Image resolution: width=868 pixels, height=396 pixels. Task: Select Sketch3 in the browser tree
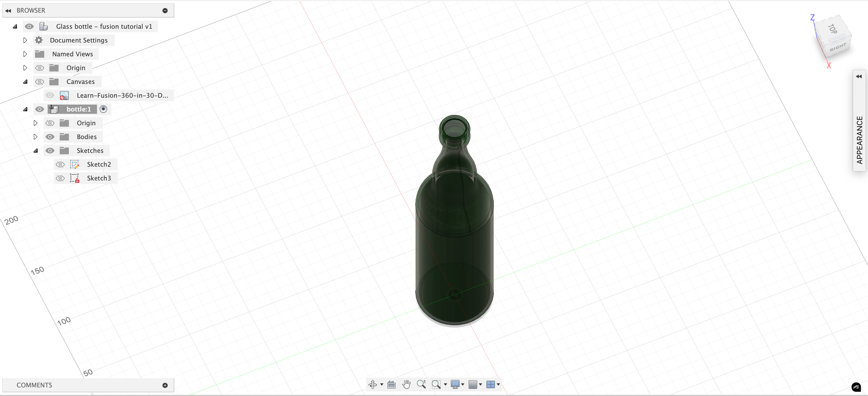(x=99, y=178)
